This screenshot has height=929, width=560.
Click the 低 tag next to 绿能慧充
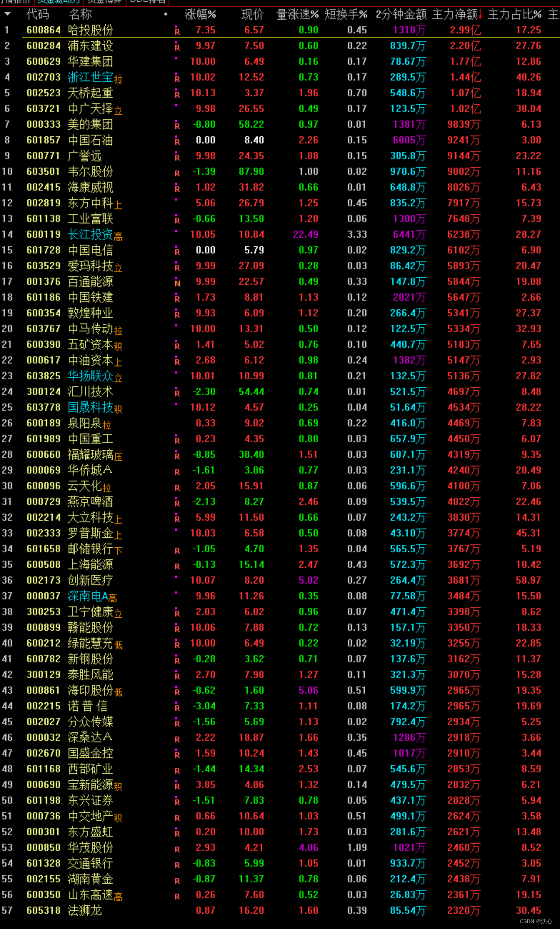click(118, 646)
